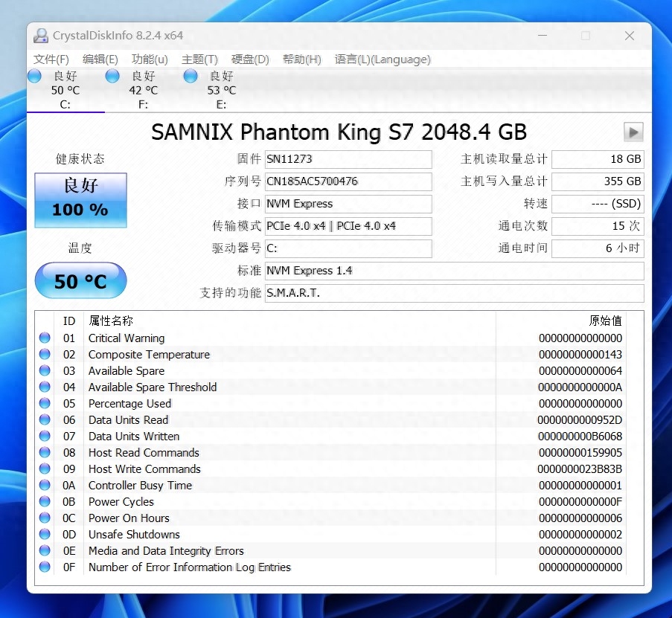Click the ID column header
Image resolution: width=672 pixels, height=618 pixels.
[69, 321]
